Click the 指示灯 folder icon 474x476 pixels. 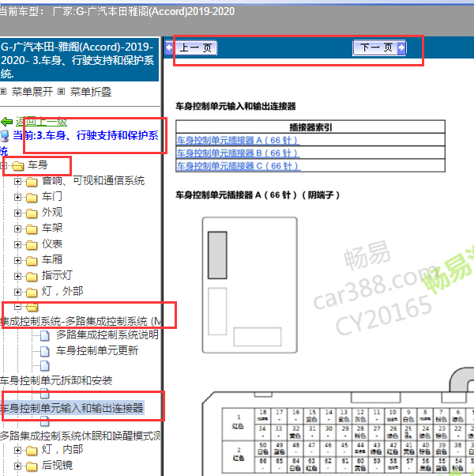[x=32, y=277]
